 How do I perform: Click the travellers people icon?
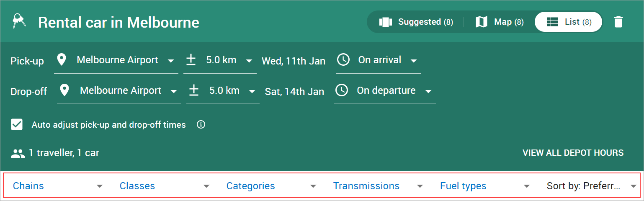[x=18, y=153]
